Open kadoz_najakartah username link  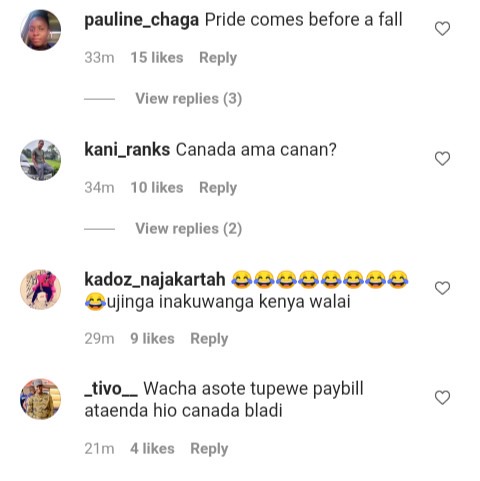point(155,280)
